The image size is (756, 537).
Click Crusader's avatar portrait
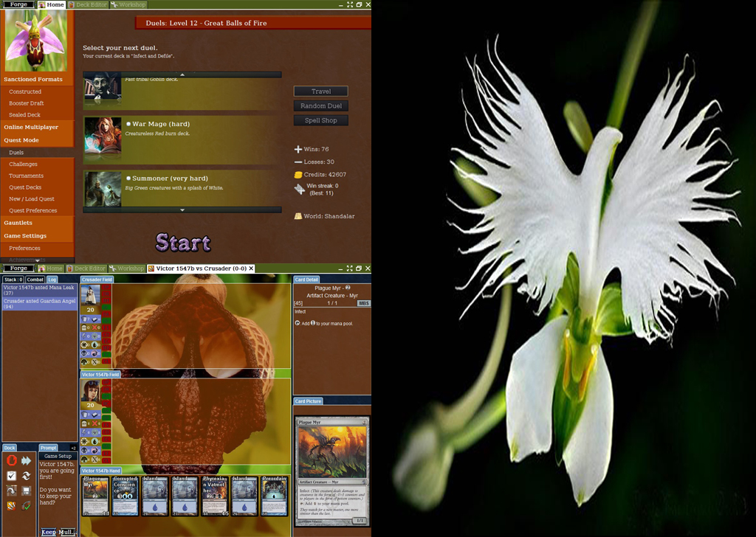click(x=90, y=294)
